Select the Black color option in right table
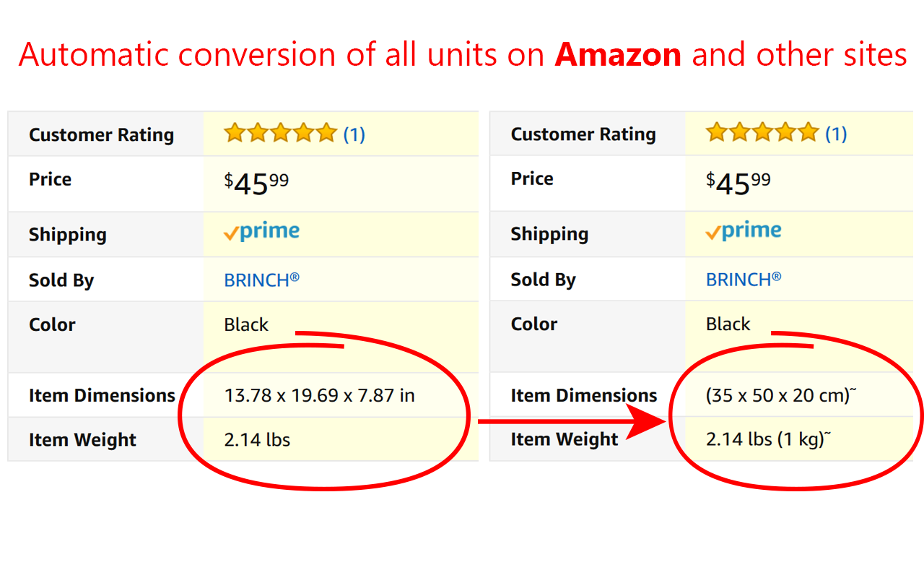This screenshot has height=578, width=924. point(727,324)
